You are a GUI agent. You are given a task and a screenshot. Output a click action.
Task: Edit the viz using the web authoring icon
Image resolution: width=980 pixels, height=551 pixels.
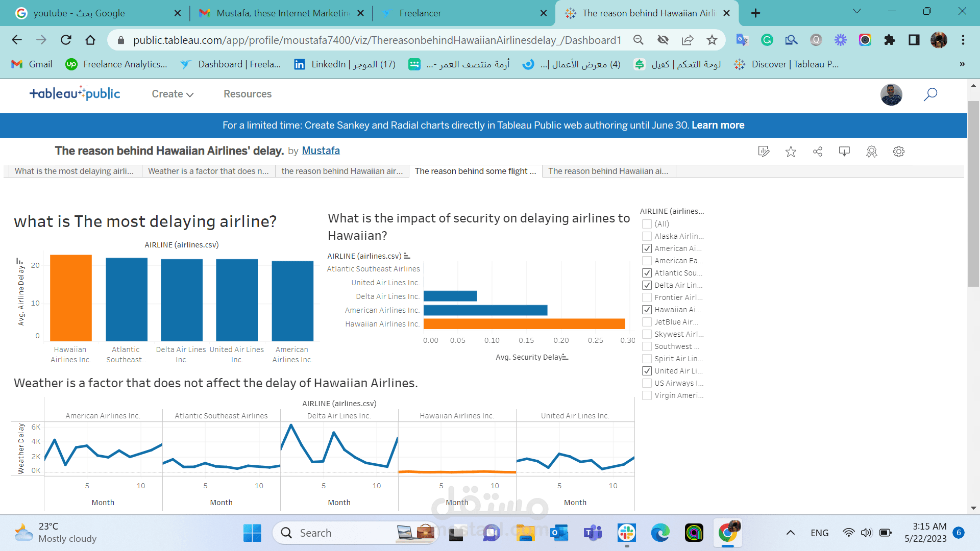(764, 152)
